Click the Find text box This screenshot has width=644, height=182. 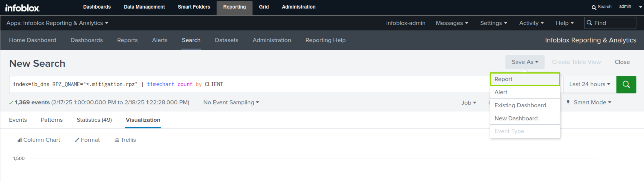pos(612,23)
